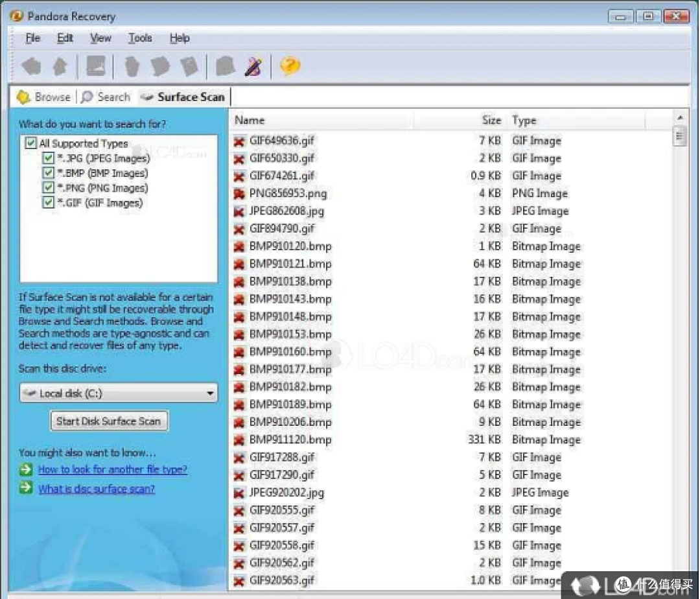Open the Local disk (C:) drive dropdown

point(119,393)
